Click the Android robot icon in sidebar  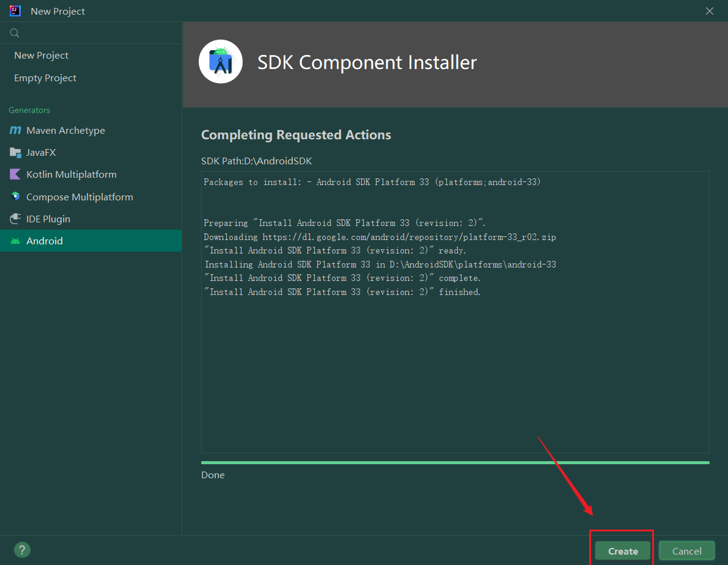pyautogui.click(x=15, y=241)
